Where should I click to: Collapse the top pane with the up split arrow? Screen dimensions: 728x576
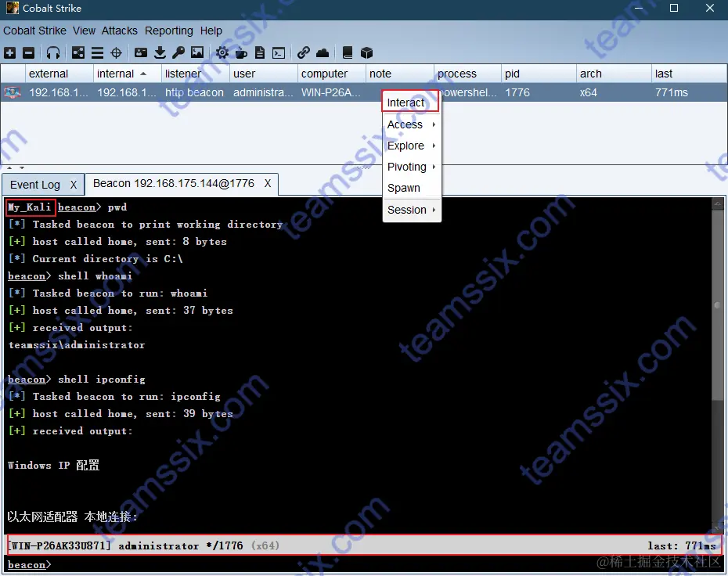click(x=9, y=168)
